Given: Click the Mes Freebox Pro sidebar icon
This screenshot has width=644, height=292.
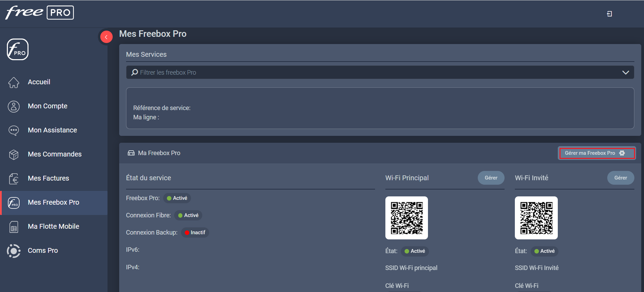Looking at the screenshot, I should coord(14,203).
